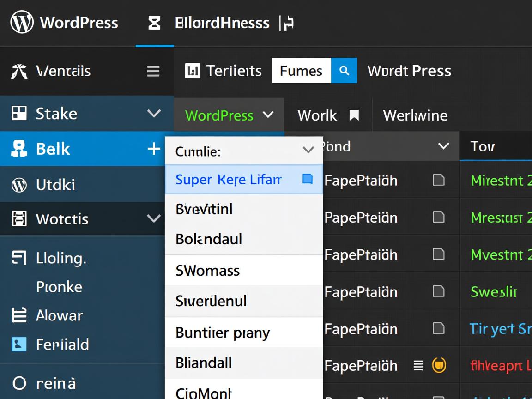Click the Feriiald flag icon in the sidebar

click(18, 345)
